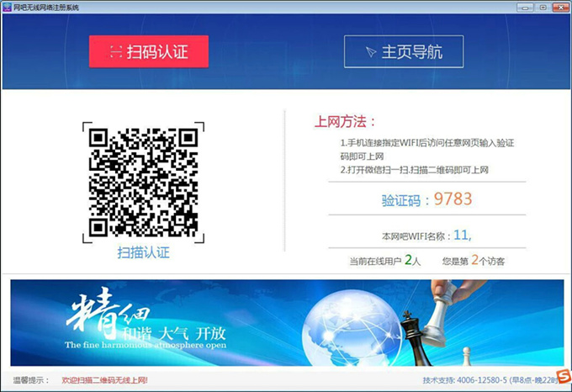Select the verification code 9783
The image size is (572, 392).
(453, 199)
